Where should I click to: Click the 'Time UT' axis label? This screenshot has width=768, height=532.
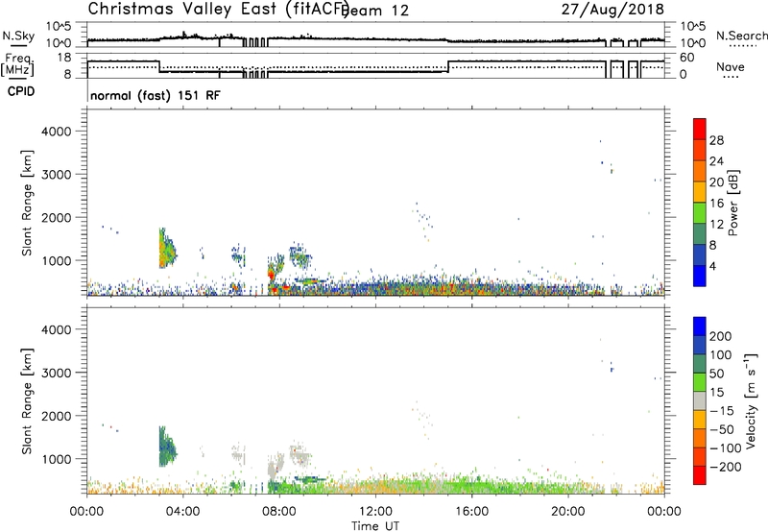click(x=375, y=525)
